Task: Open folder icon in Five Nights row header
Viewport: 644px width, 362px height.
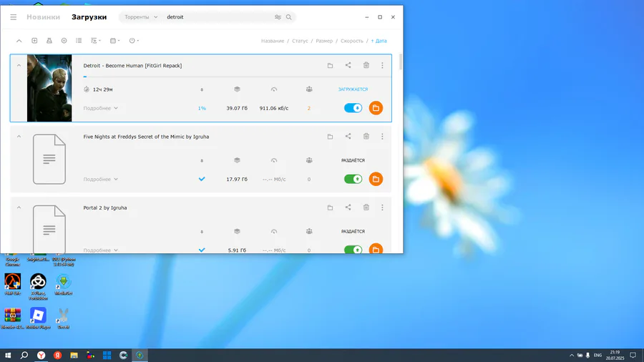Action: [330, 137]
